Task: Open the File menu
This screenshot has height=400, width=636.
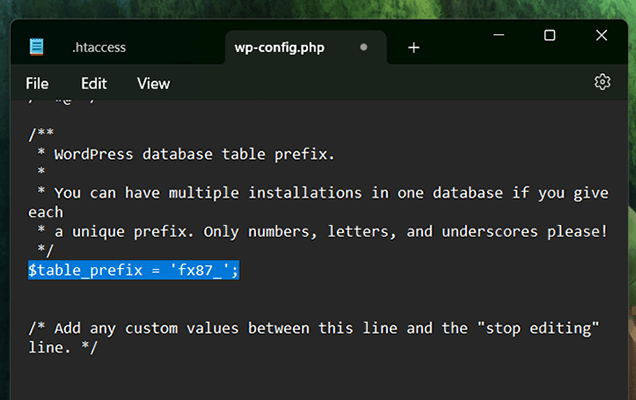Action: 37,83
